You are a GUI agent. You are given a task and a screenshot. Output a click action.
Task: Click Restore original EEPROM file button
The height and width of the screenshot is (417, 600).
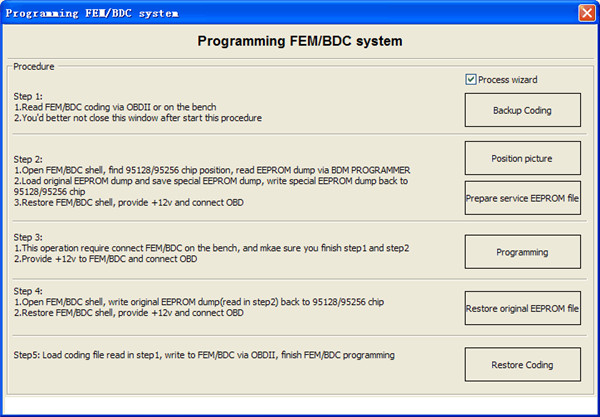[522, 308]
